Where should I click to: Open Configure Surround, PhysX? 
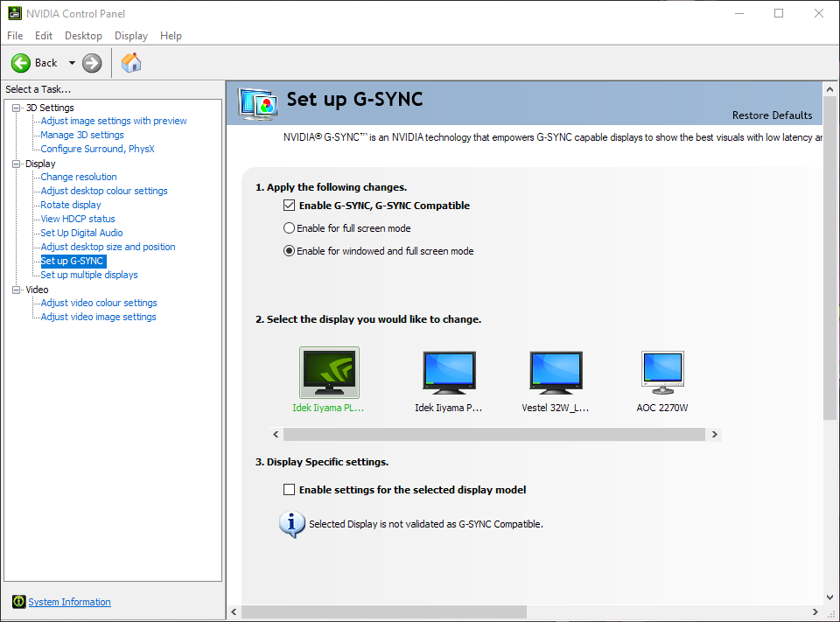[97, 149]
